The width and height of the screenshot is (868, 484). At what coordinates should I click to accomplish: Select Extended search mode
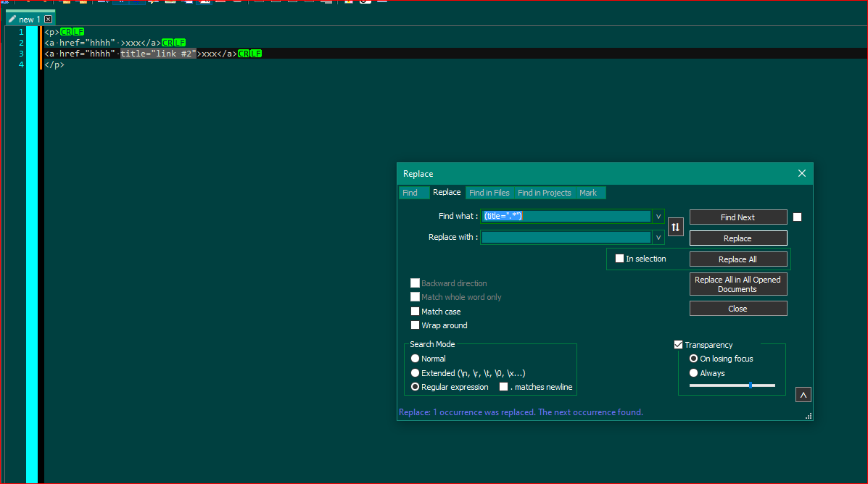click(x=415, y=373)
